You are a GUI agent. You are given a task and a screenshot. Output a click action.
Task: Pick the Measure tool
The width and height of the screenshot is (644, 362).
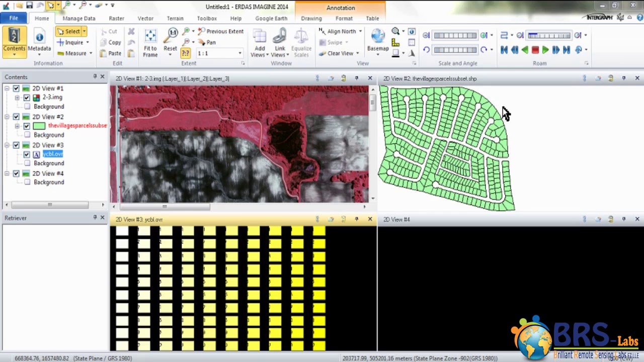72,53
